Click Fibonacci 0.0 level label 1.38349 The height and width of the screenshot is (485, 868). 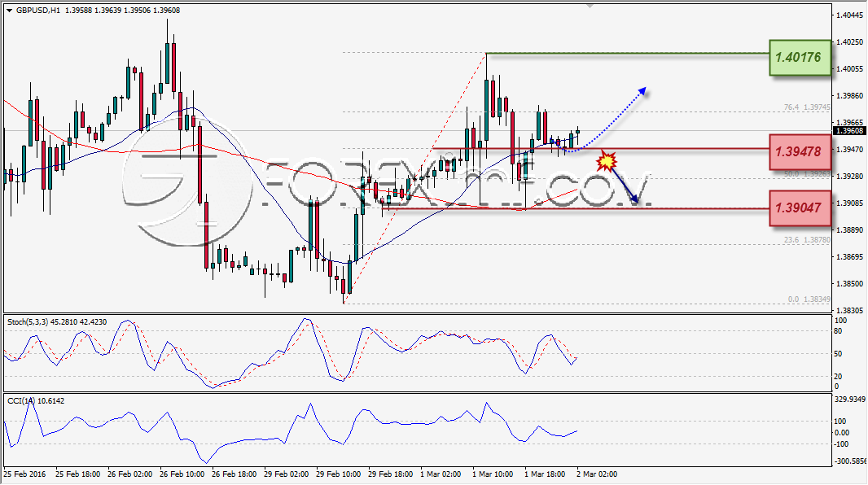(809, 299)
